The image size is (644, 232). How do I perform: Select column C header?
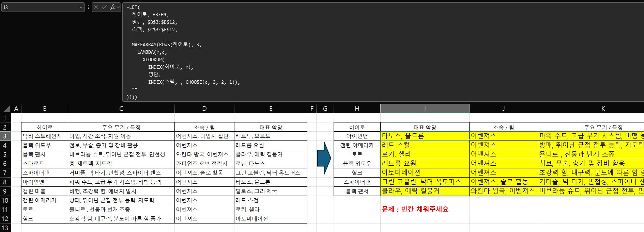point(121,109)
